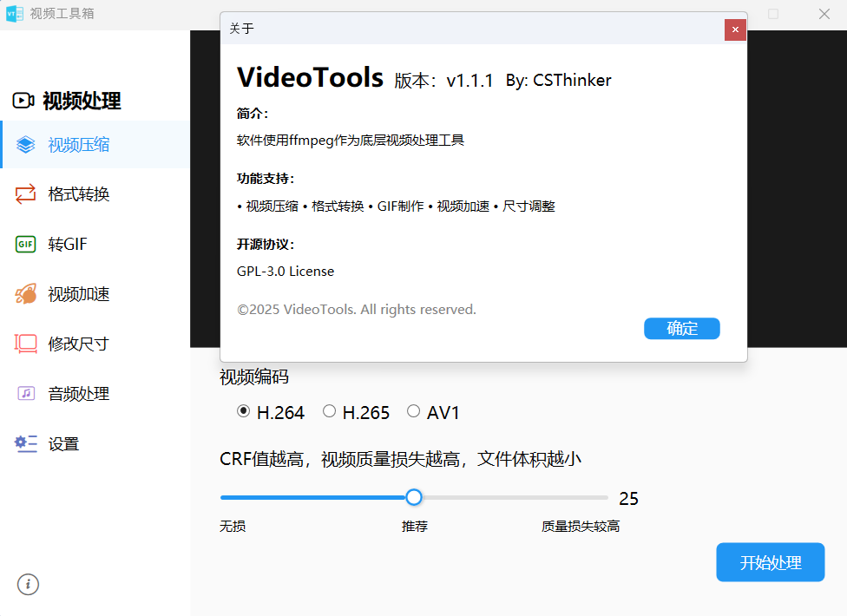
Task: Click the GPL-3.0 License text
Action: 286,272
